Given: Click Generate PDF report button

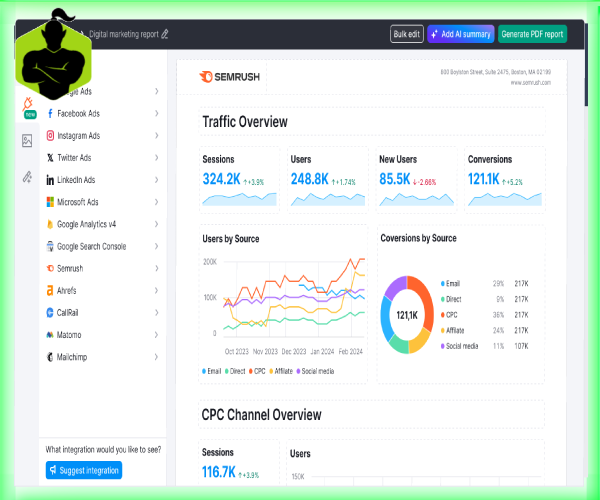Looking at the screenshot, I should point(532,34).
